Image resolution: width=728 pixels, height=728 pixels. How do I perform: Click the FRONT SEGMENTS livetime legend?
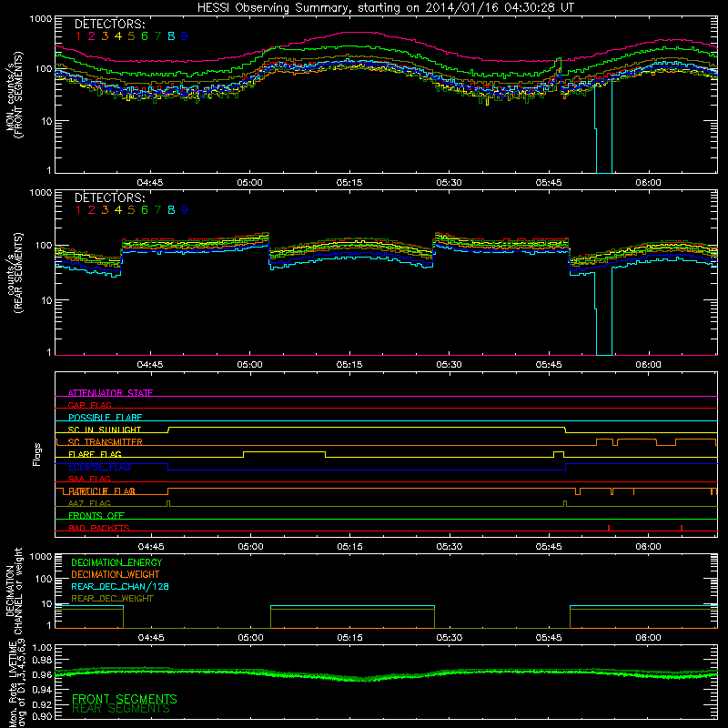point(125,699)
